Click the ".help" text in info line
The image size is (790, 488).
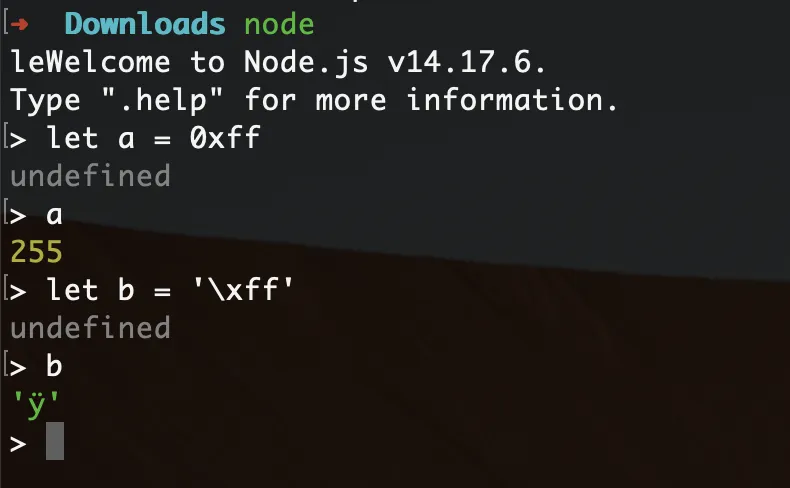162,100
